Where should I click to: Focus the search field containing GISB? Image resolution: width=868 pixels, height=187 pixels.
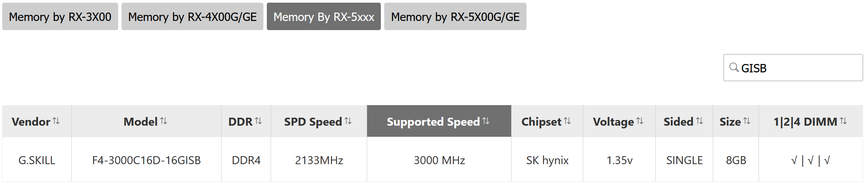point(793,67)
